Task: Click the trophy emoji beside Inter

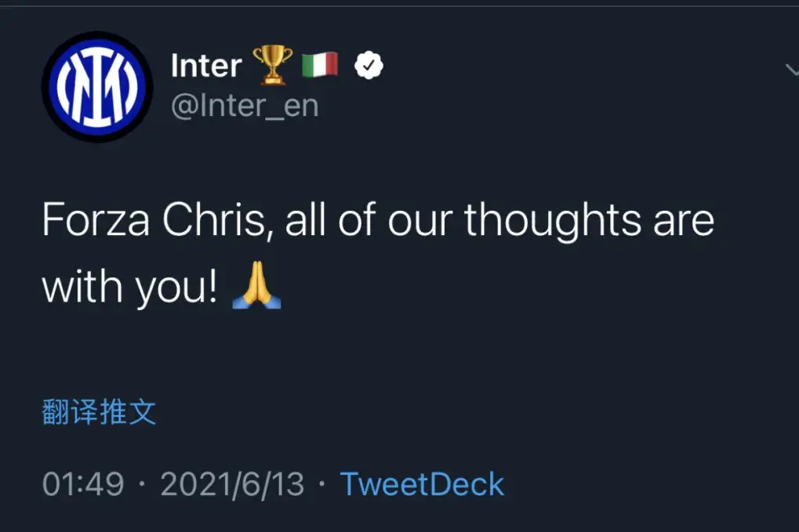Action: coord(272,65)
